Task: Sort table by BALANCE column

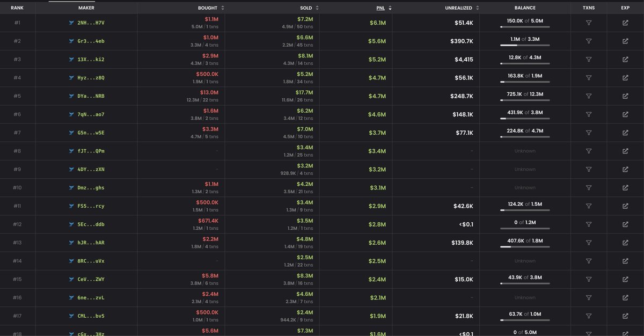Action: (x=525, y=8)
